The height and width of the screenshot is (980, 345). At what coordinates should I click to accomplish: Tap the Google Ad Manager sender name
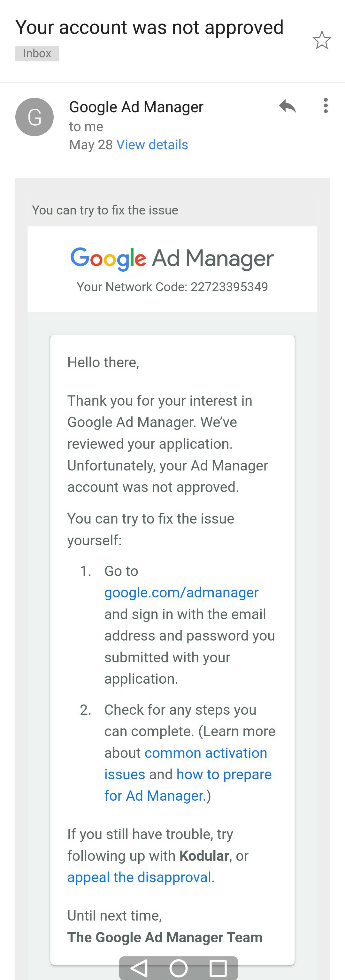coord(136,107)
